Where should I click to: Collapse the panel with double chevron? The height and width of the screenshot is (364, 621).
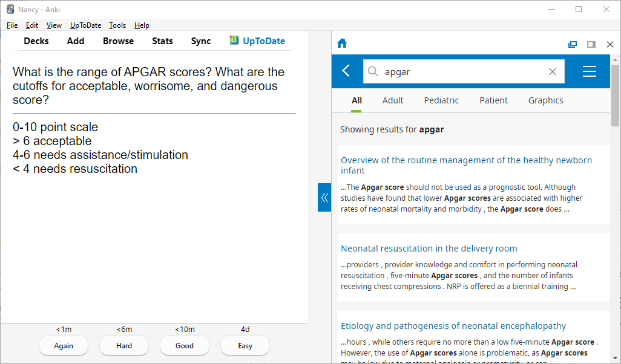pos(324,198)
